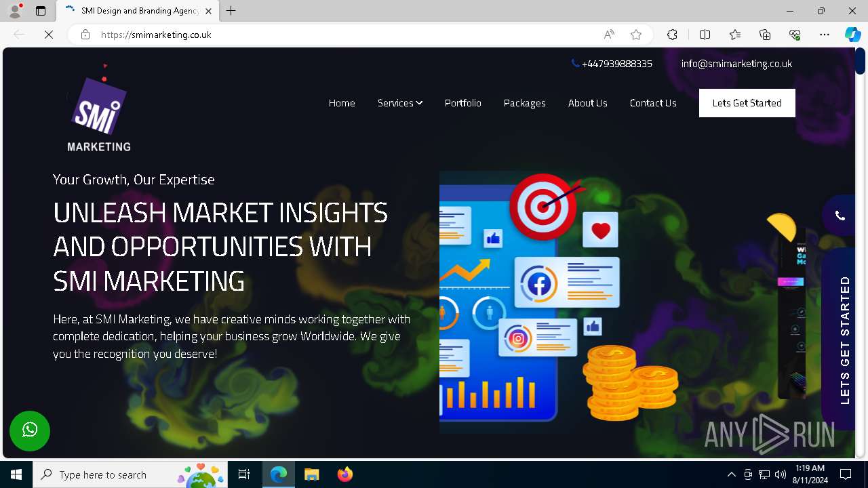Click the Read aloud icon
The width and height of the screenshot is (868, 488).
click(609, 35)
